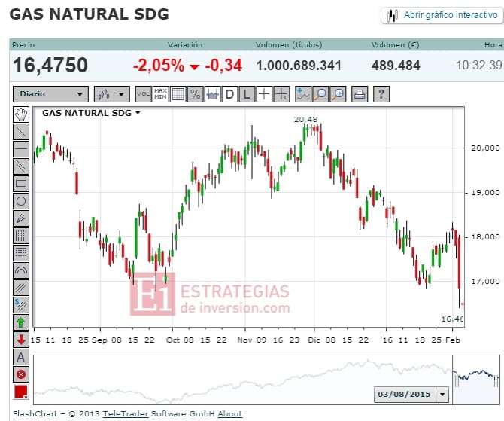
Task: Place a green up arrow marker
Action: 21,322
